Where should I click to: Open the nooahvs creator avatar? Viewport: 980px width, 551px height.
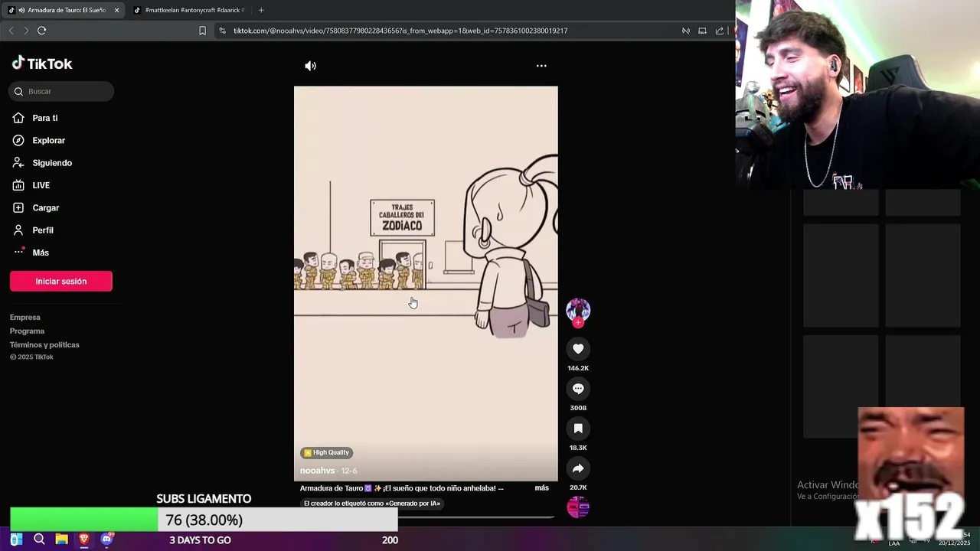[x=578, y=310]
